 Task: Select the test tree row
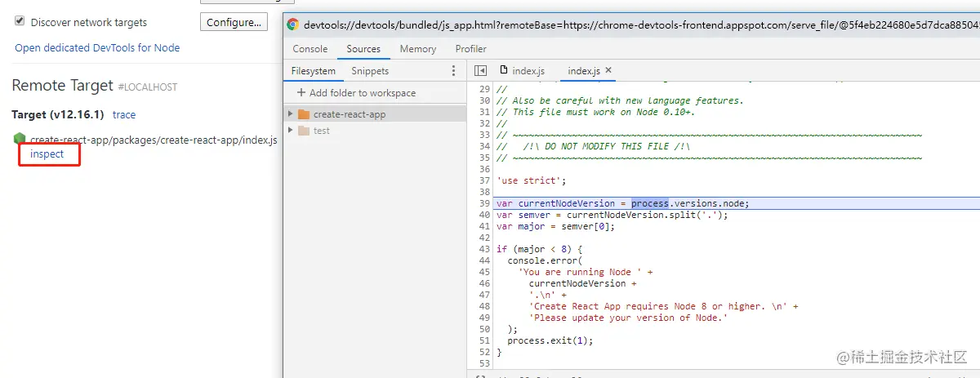click(x=375, y=131)
